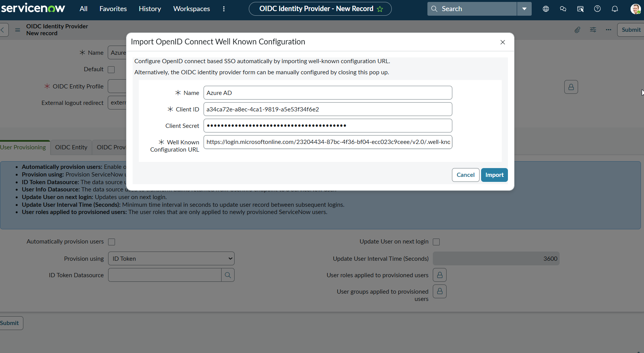Check Update User on next login
The height and width of the screenshot is (353, 644).
point(436,242)
